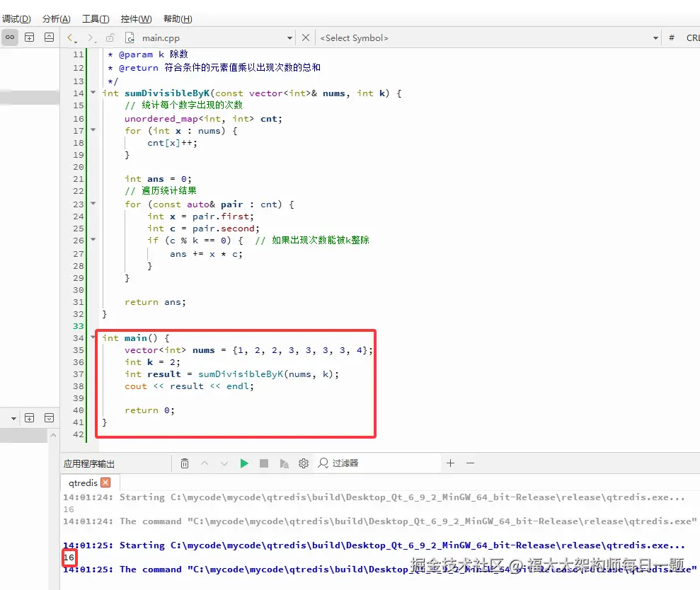
Task: Click the # preprocessor directives button
Action: tap(672, 38)
